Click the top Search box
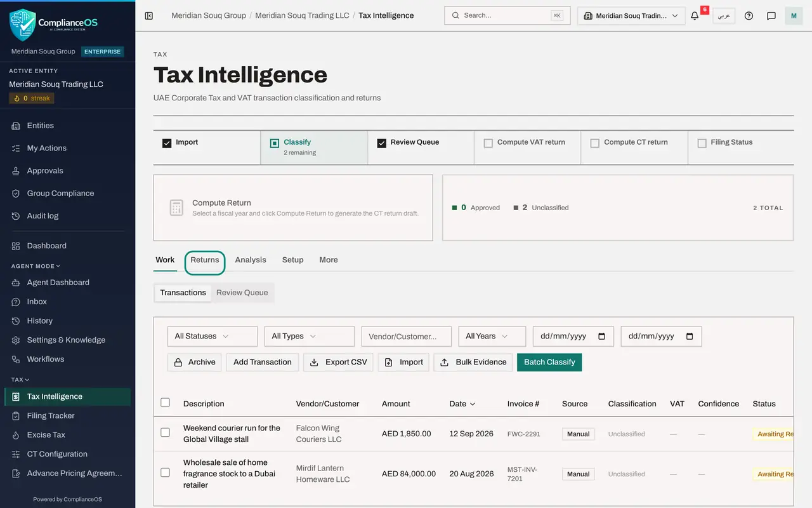The height and width of the screenshot is (508, 812). (507, 16)
